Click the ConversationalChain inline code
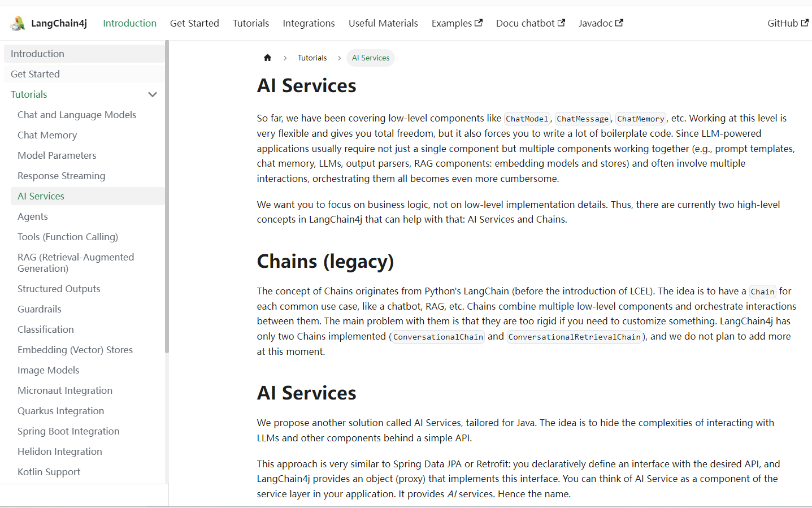The height and width of the screenshot is (508, 812). [x=438, y=337]
